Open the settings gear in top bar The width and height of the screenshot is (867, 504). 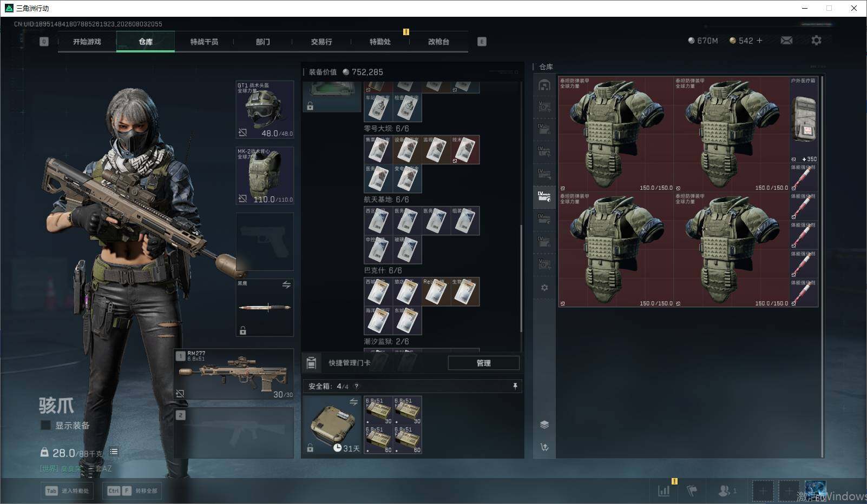[816, 41]
